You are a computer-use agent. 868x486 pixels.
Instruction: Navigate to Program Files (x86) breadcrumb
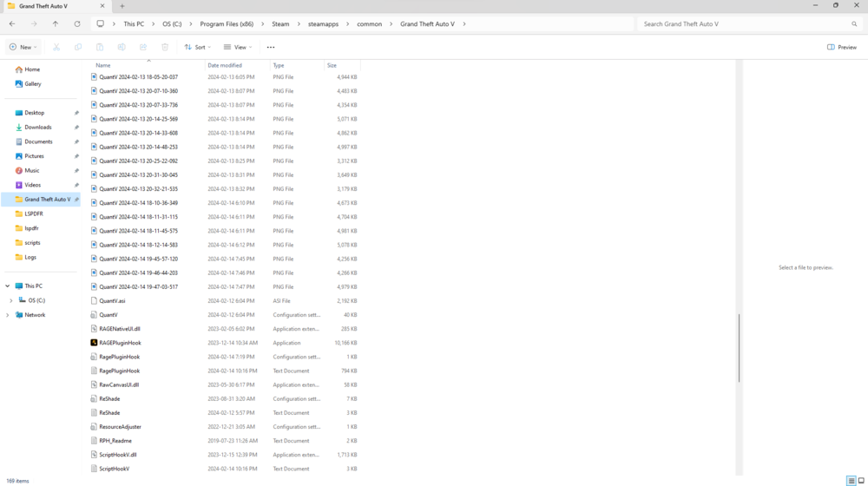click(227, 23)
